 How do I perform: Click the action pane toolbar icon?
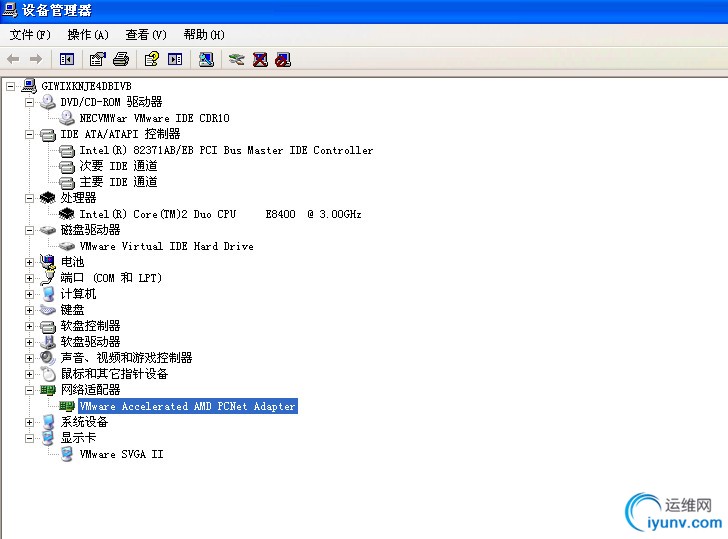(x=175, y=59)
